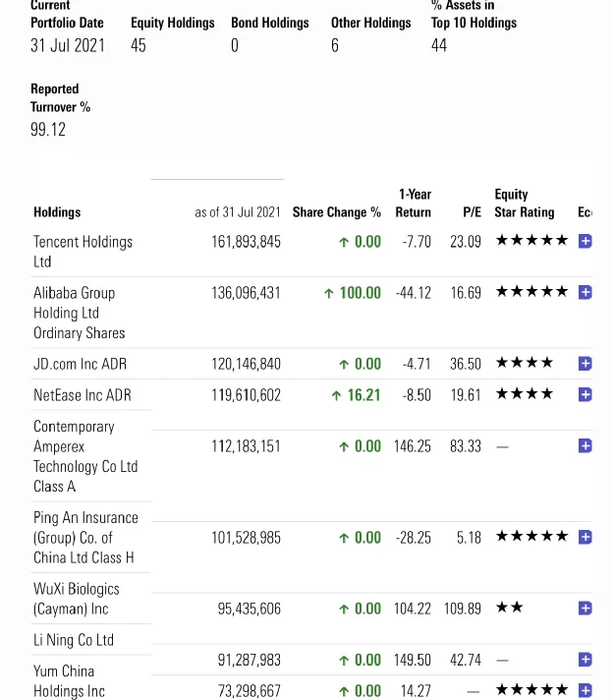Click the P/E column header
Screen dimensions: 613x700
pos(472,212)
